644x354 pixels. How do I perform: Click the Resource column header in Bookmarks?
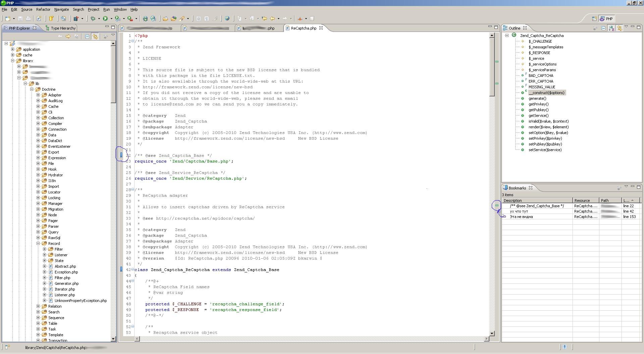pos(586,201)
